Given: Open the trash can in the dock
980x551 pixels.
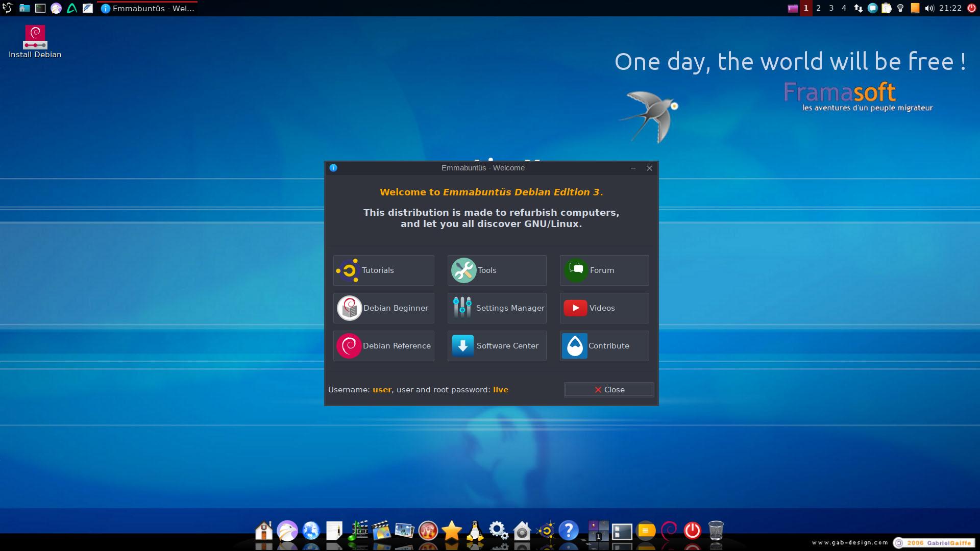Looking at the screenshot, I should pyautogui.click(x=716, y=531).
